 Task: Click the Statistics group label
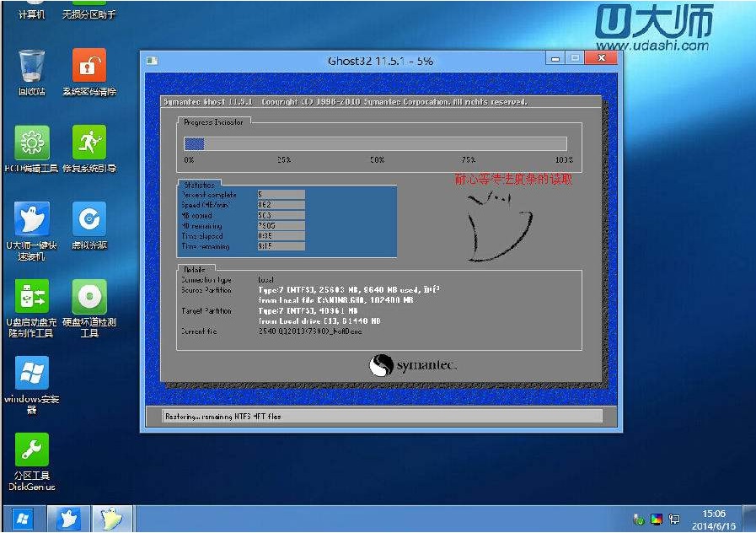[199, 185]
